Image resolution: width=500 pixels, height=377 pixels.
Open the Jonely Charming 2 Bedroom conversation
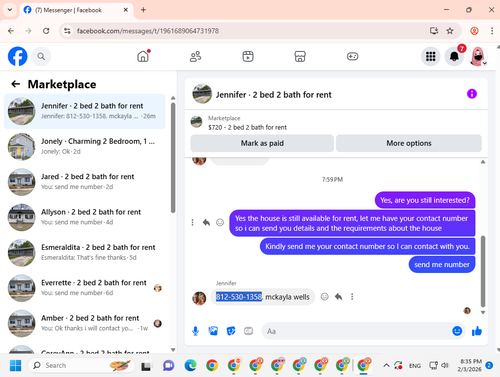pyautogui.click(x=85, y=146)
